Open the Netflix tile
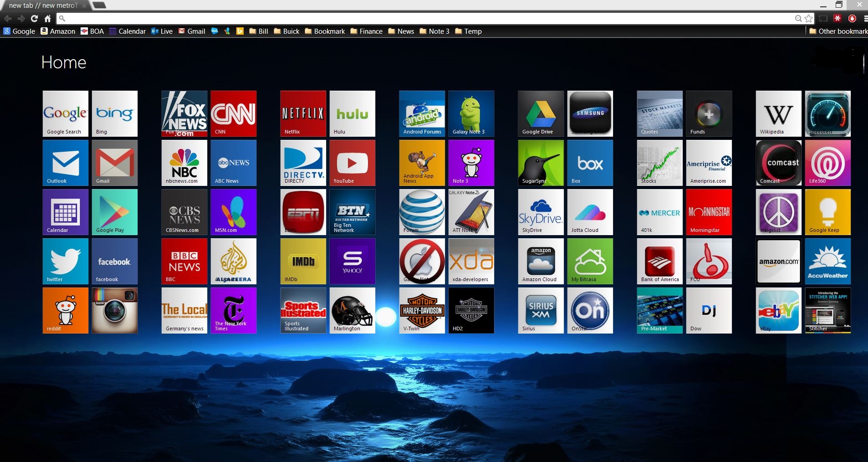 pos(303,113)
